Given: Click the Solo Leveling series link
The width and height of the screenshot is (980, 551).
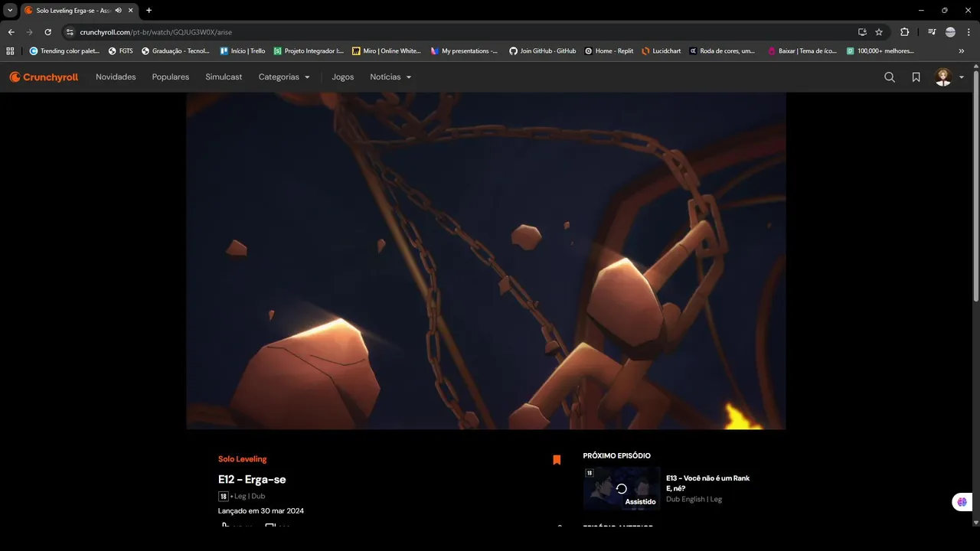Looking at the screenshot, I should pyautogui.click(x=242, y=459).
